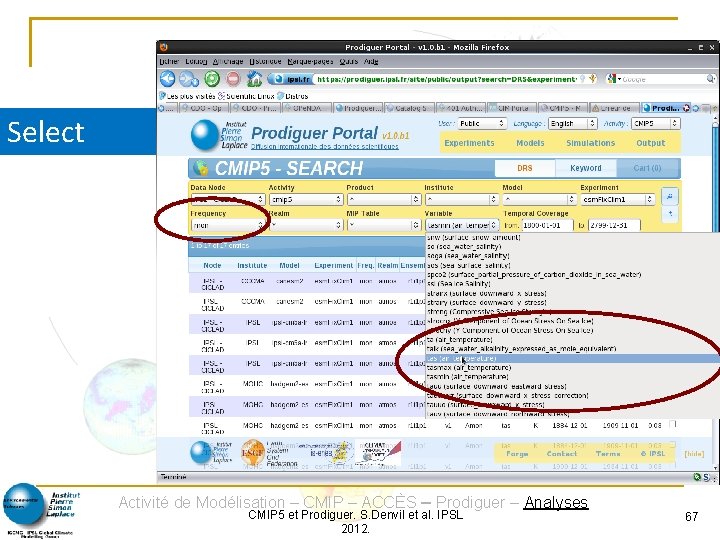Image resolution: width=720 pixels, height=540 pixels.
Task: Click the ESGF logo in footer
Action: pyautogui.click(x=253, y=453)
